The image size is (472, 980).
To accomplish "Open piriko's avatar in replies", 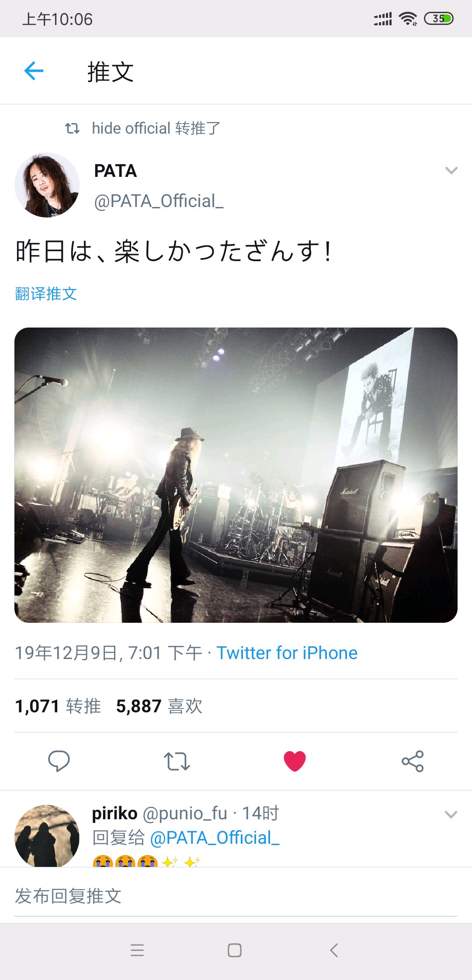I will [x=47, y=836].
